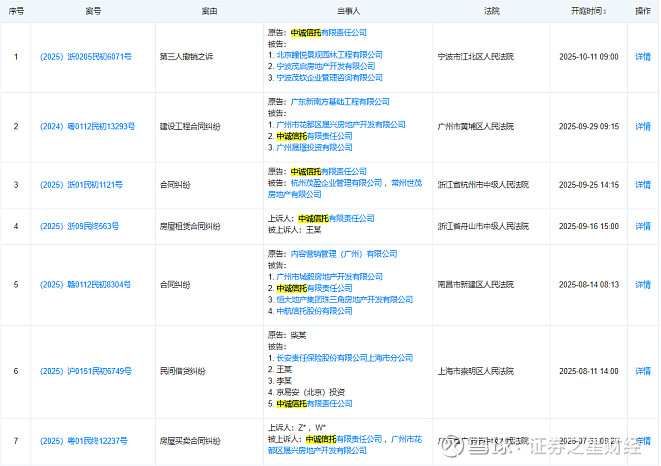Open case (2025)浙09民终563号

tap(79, 226)
